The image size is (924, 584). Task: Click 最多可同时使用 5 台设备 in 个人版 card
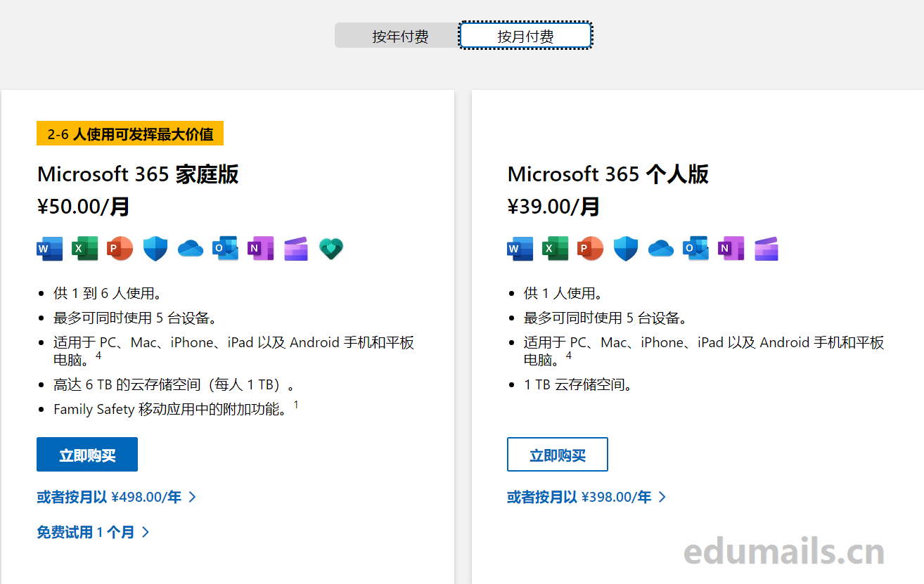pyautogui.click(x=605, y=318)
